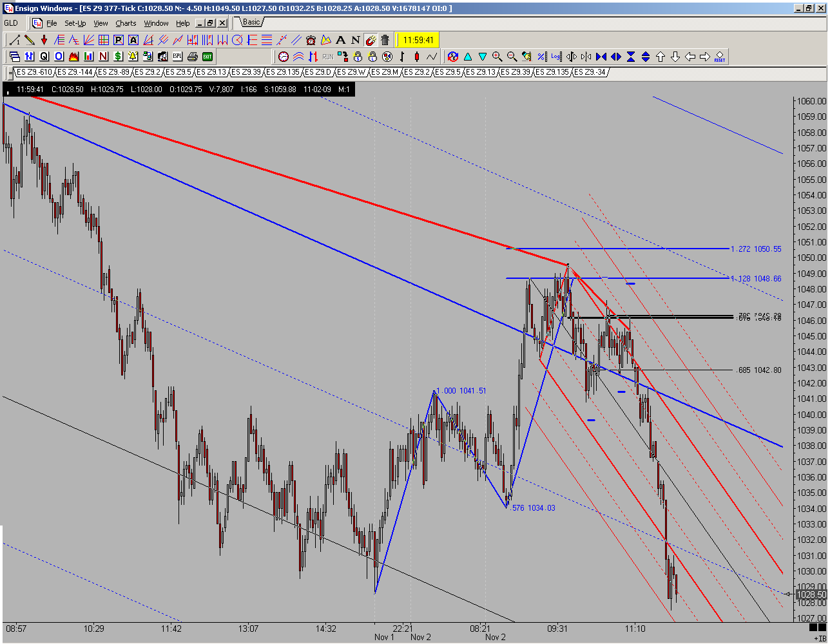The height and width of the screenshot is (644, 830).
Task: Open the green dollar sign panel
Action: click(x=118, y=57)
